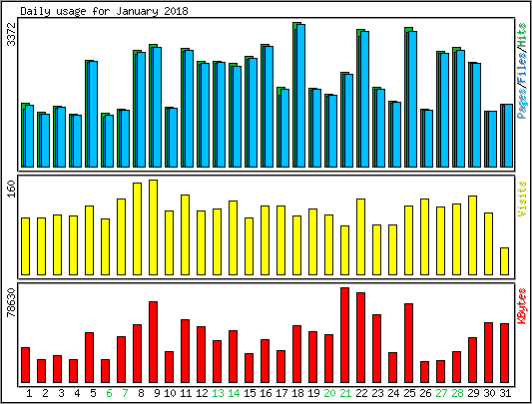Click the short yellow visits bar for day 31
Screen dimensions: 532x404
coord(504,261)
